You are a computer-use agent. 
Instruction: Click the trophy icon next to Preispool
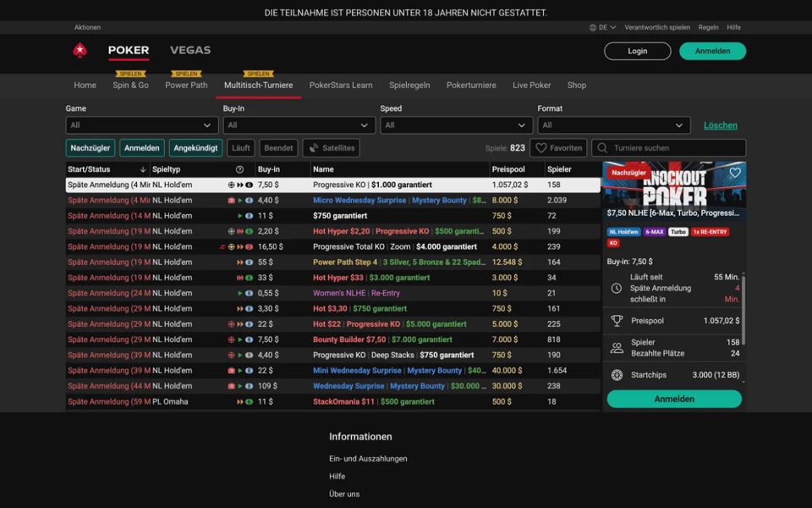point(617,321)
